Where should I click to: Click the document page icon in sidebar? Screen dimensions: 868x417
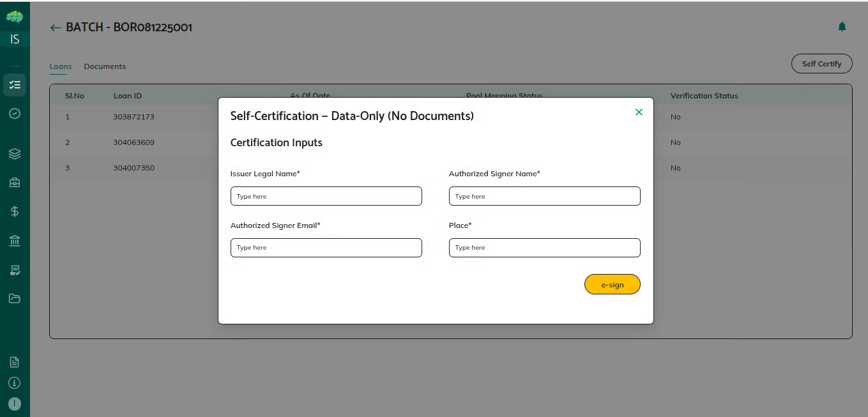pos(15,362)
